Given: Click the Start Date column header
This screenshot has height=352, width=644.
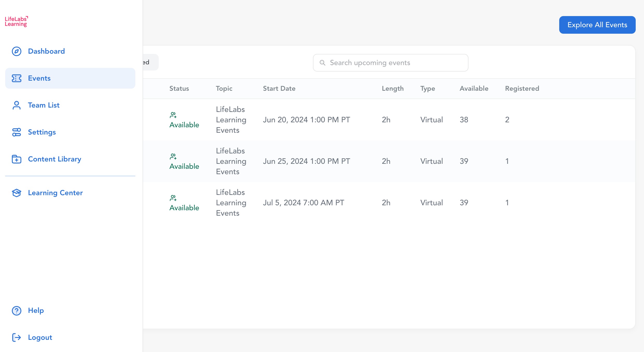Looking at the screenshot, I should pos(279,89).
